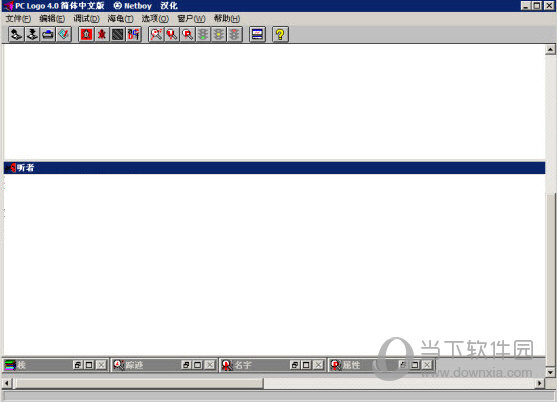557x402 pixels.
Task: Click the load file toolbar icon
Action: tap(16, 34)
